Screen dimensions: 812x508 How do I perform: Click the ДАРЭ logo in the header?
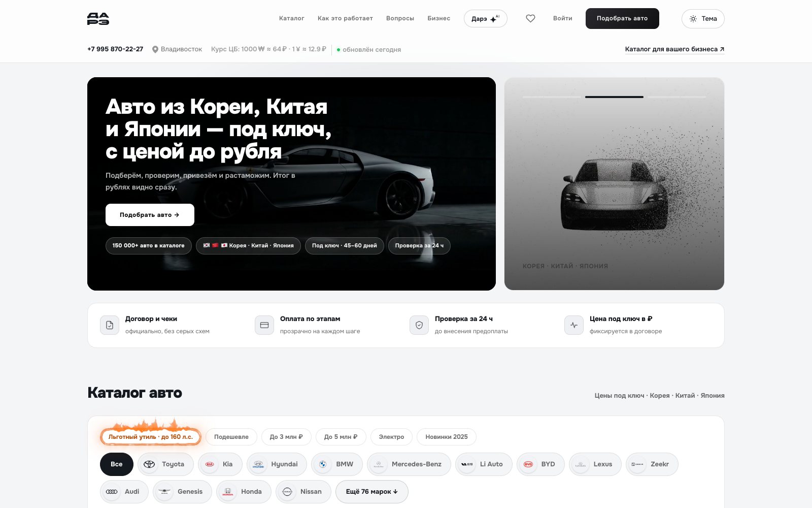(x=98, y=18)
